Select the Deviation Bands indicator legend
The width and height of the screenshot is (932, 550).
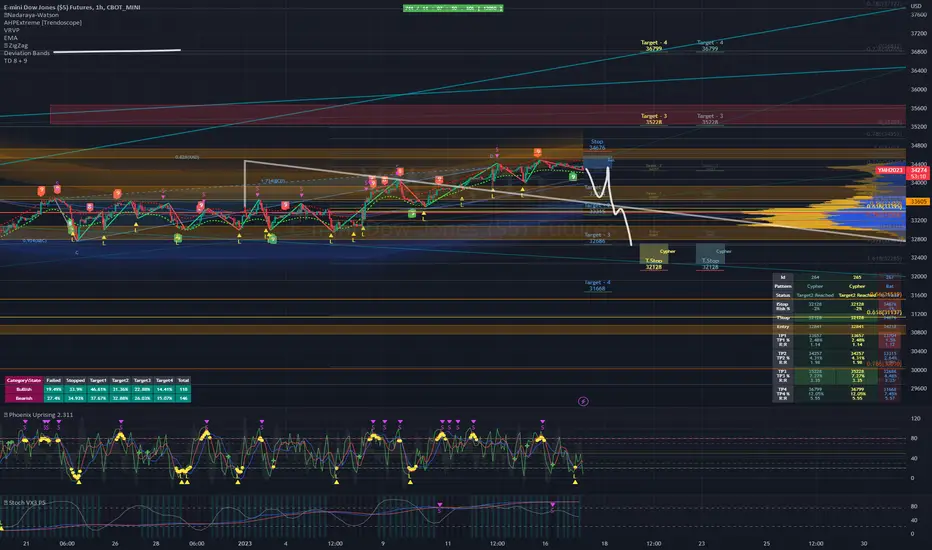[x=27, y=53]
